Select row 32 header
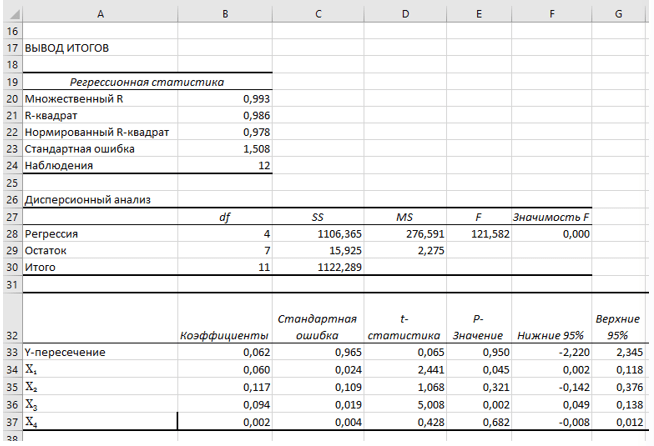 coord(13,319)
